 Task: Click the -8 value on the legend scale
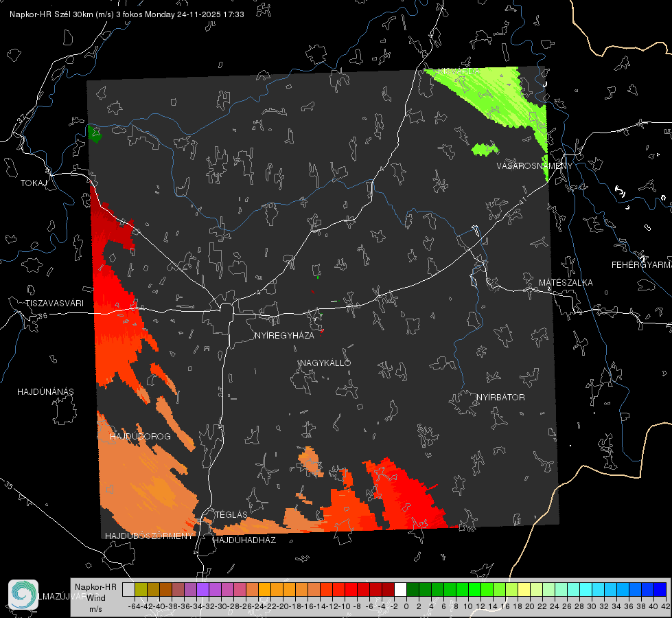(357, 606)
